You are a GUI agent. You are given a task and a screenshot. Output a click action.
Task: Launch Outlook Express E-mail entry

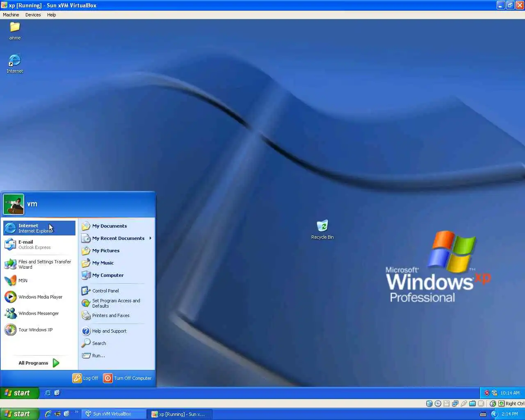point(39,244)
